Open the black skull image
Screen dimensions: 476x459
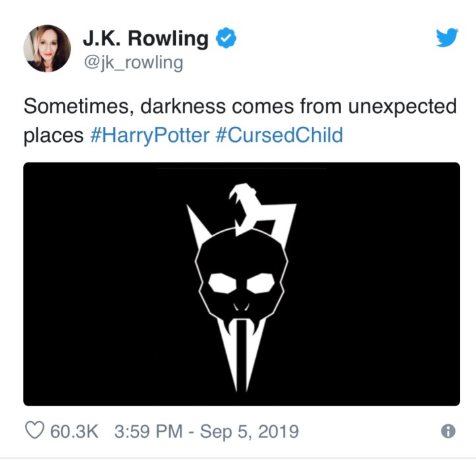(241, 284)
